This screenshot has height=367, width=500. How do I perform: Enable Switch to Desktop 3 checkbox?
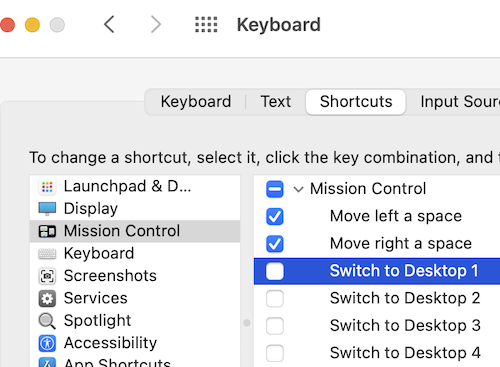275,326
